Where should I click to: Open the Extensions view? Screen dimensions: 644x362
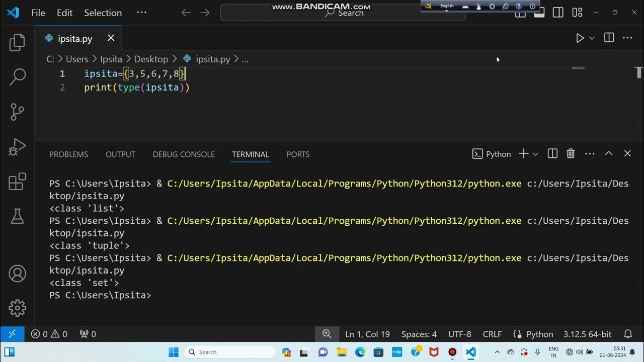tap(17, 182)
